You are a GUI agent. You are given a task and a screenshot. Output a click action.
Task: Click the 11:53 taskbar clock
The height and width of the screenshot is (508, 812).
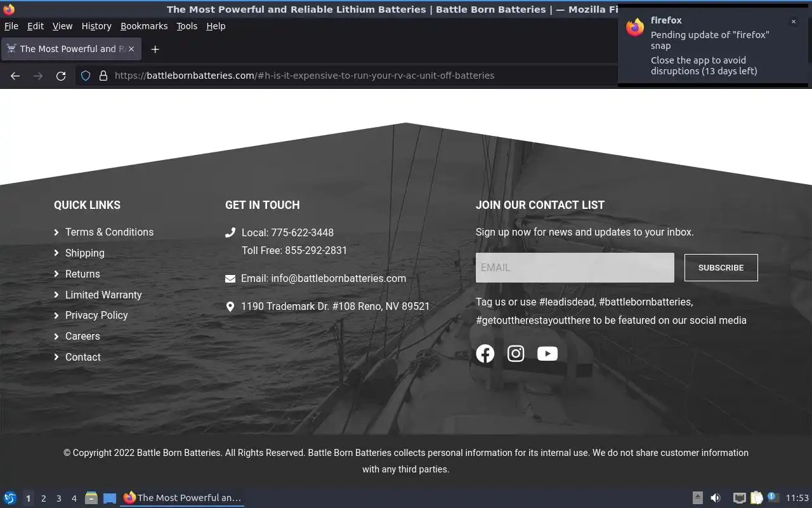(x=797, y=498)
